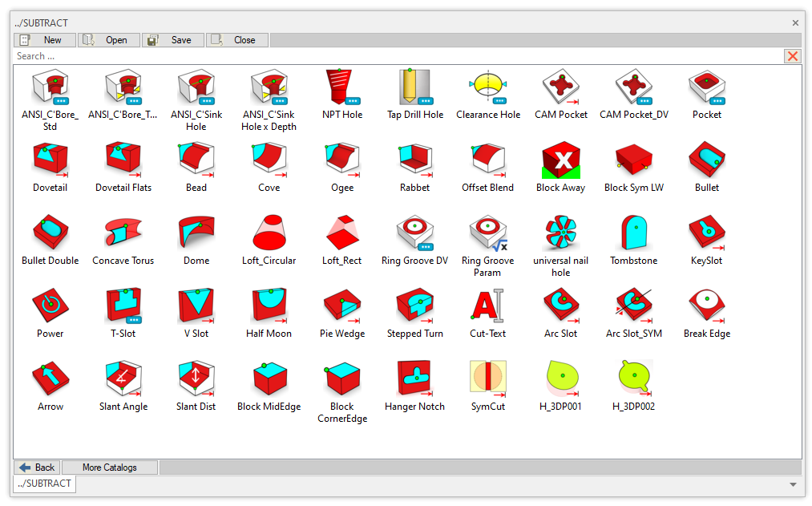Select the Concave Torus icon
The image size is (812, 506).
pos(123,233)
